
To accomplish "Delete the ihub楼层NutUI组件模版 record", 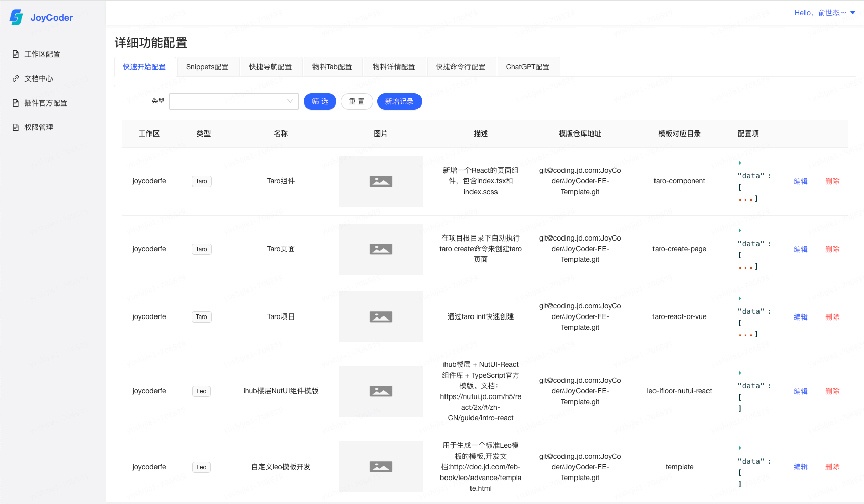I will [x=832, y=391].
